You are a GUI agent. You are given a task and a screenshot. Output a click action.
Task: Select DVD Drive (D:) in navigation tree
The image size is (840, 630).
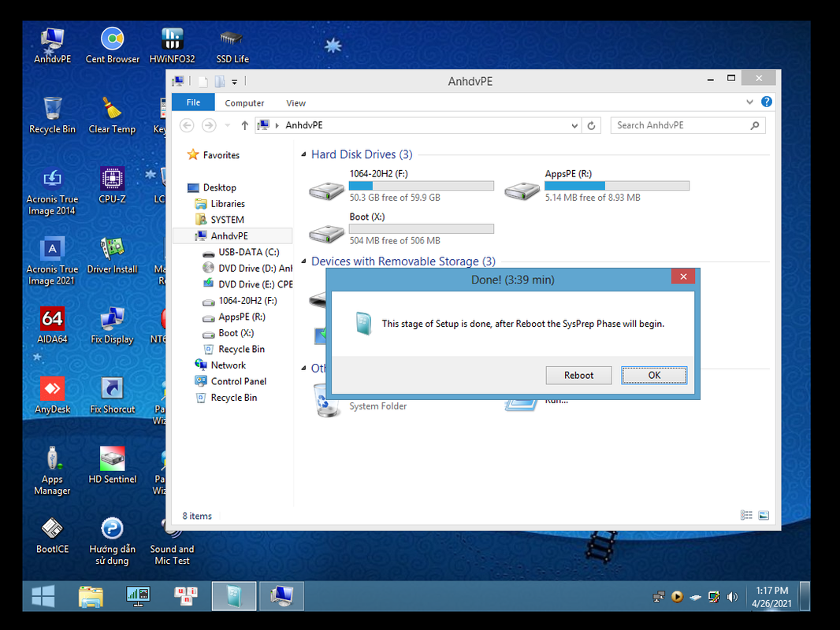pos(248,269)
